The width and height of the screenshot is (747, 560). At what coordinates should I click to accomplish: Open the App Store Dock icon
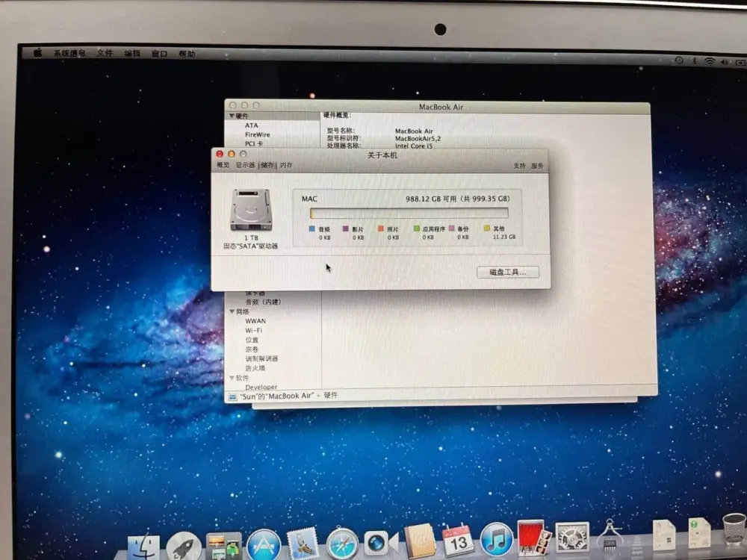tap(264, 545)
